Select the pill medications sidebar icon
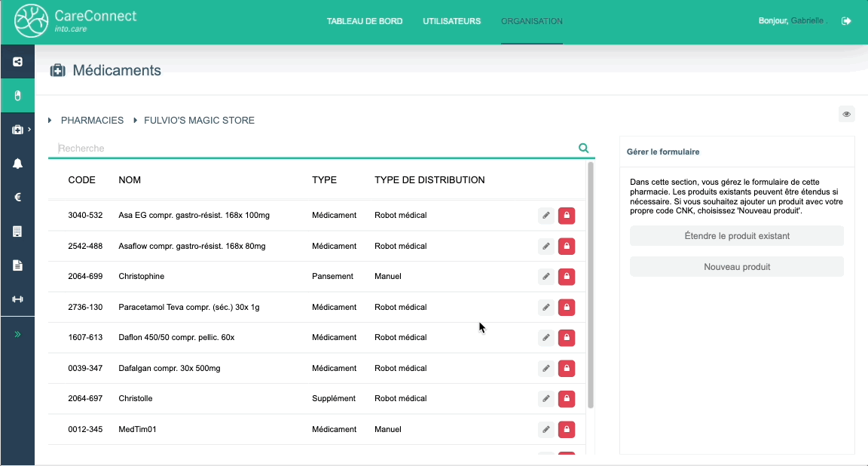Screen dimensions: 868x466 pyautogui.click(x=18, y=96)
